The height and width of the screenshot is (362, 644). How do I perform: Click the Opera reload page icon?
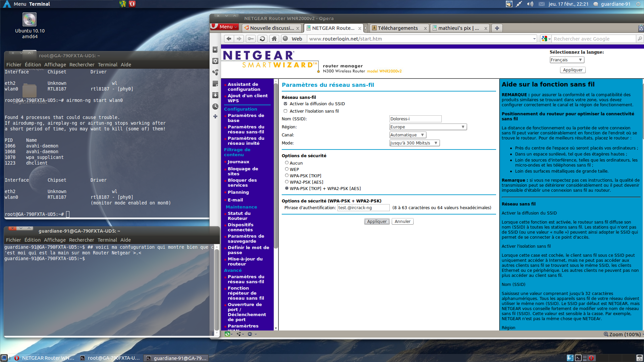(x=262, y=39)
